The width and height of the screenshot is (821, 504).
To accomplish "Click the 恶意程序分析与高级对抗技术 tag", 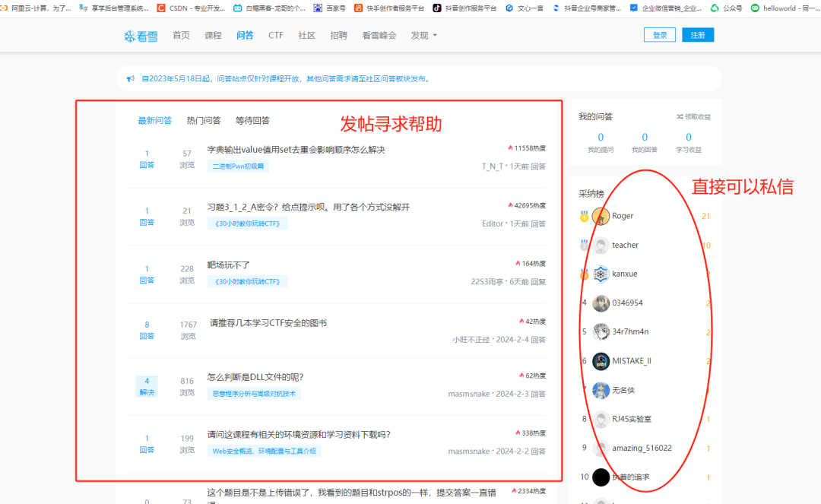I will click(x=254, y=394).
